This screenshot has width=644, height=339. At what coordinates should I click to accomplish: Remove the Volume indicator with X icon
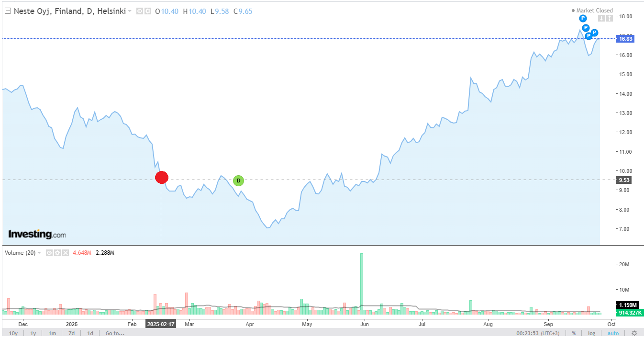[x=66, y=253]
